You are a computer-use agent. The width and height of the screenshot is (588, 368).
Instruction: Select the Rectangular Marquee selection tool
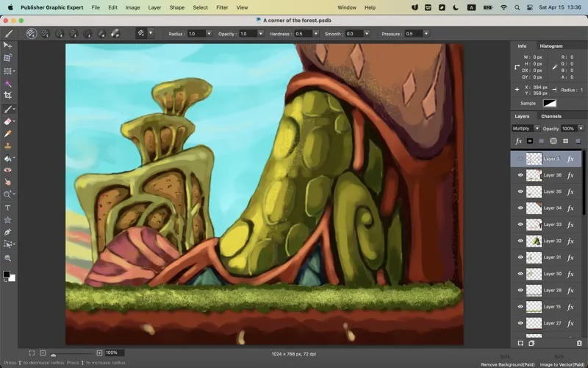pyautogui.click(x=7, y=71)
